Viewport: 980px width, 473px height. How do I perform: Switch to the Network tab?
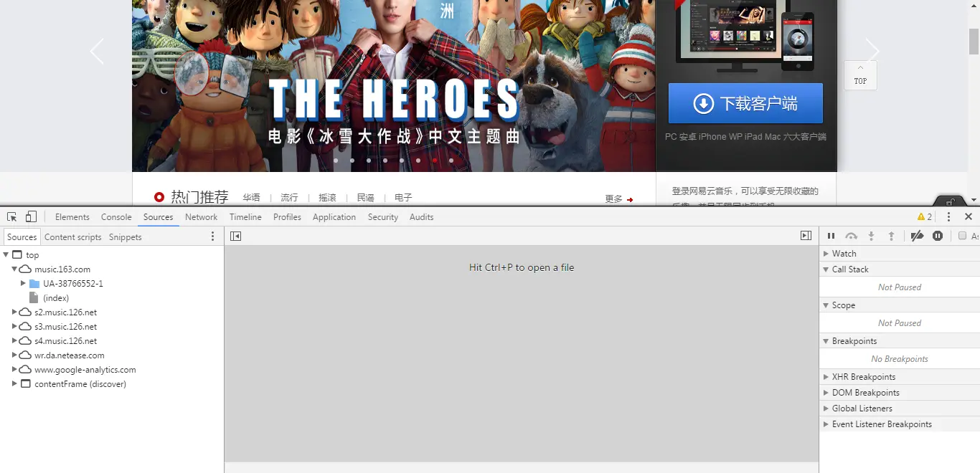(x=201, y=216)
